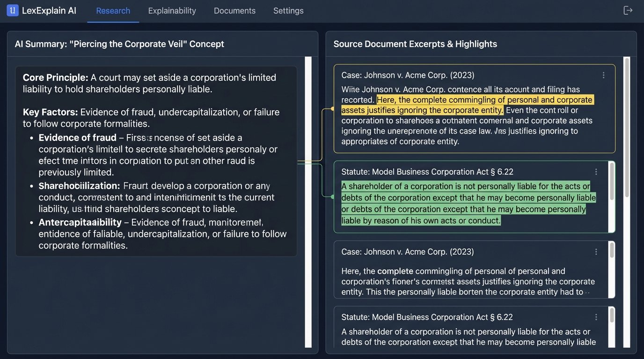Image resolution: width=644 pixels, height=359 pixels.
Task: Click the AI Summary: Piercing the Corporate Veil title
Action: click(x=119, y=44)
